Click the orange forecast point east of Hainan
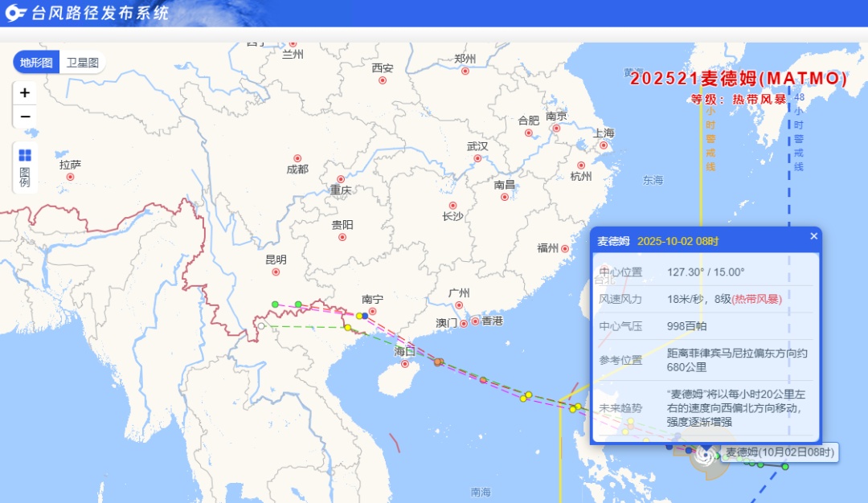This screenshot has width=868, height=503. pyautogui.click(x=438, y=362)
